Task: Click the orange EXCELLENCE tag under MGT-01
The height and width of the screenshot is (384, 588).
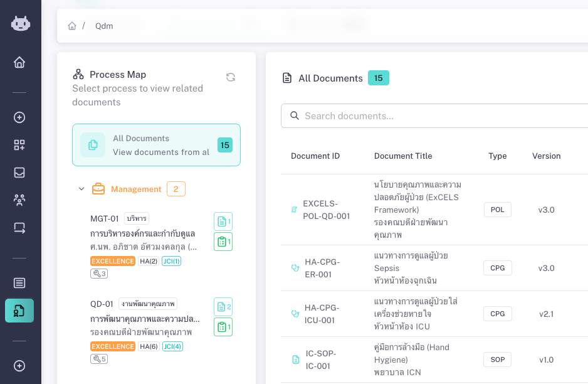Action: pyautogui.click(x=113, y=261)
